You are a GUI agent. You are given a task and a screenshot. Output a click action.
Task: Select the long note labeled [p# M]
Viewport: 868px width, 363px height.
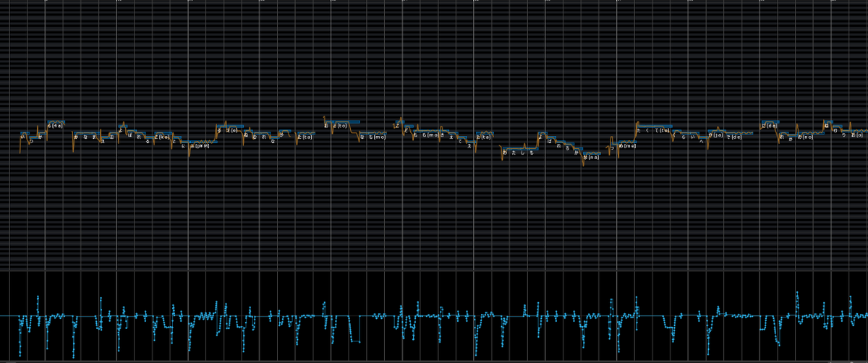coord(203,142)
